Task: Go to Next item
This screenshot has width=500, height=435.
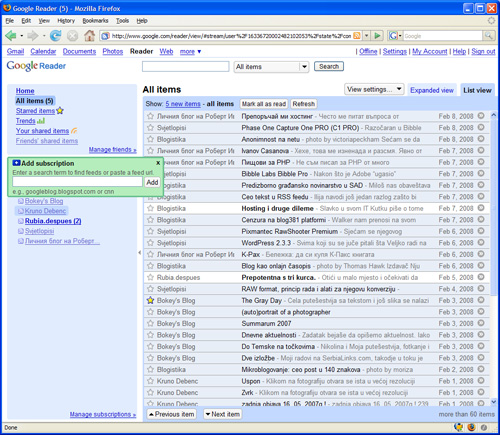Action: click(x=222, y=414)
